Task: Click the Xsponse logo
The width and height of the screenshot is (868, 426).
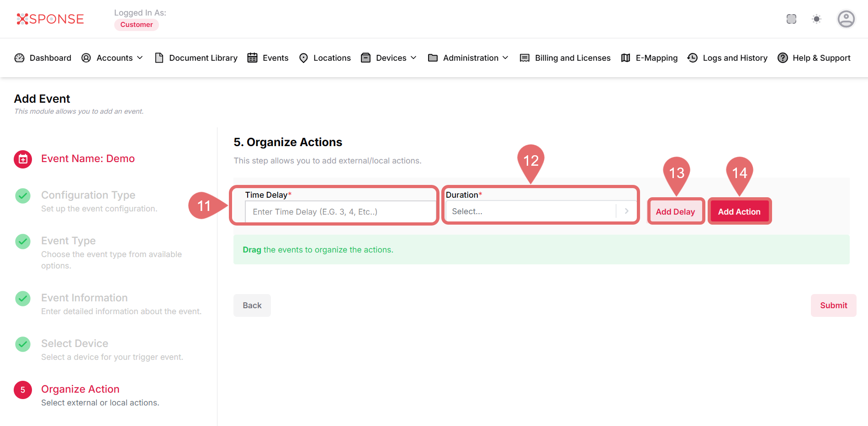Action: click(50, 19)
